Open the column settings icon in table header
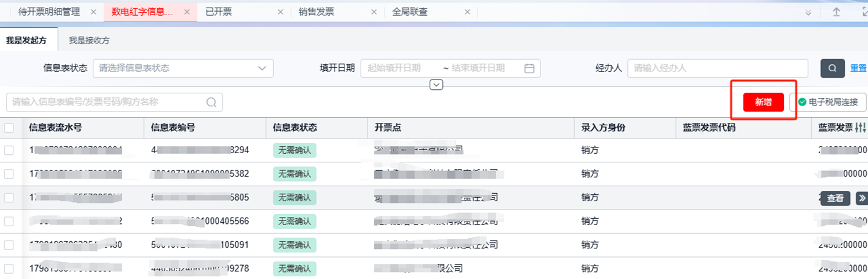The width and height of the screenshot is (868, 279). pyautogui.click(x=860, y=128)
